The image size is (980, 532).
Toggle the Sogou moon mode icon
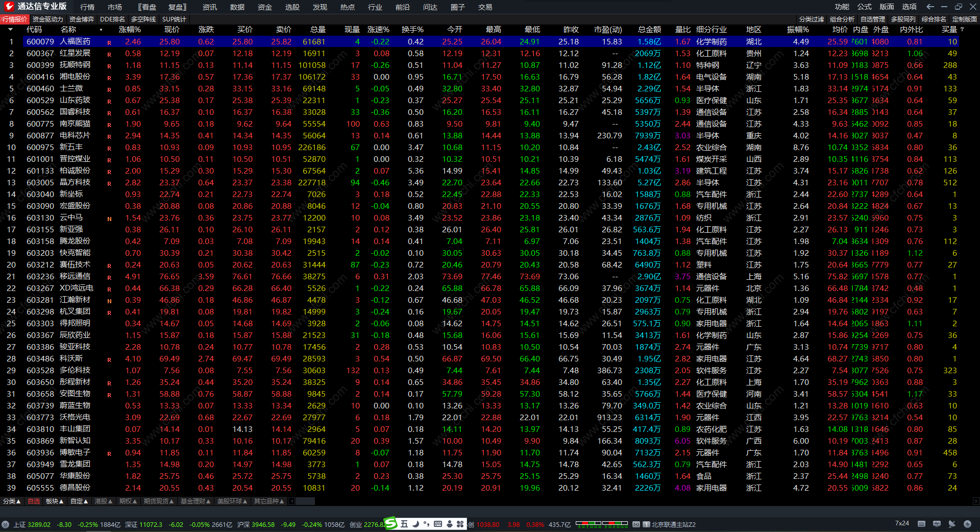[x=415, y=524]
